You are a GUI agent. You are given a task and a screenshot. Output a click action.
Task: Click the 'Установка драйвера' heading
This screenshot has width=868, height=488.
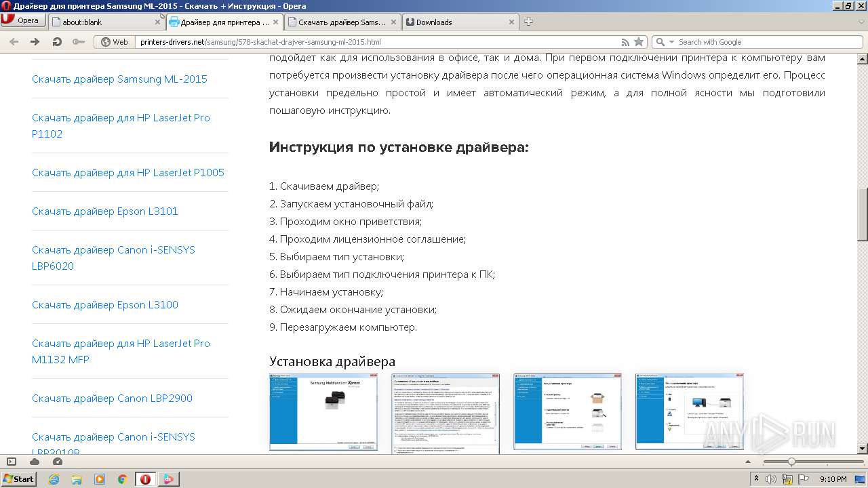[332, 361]
